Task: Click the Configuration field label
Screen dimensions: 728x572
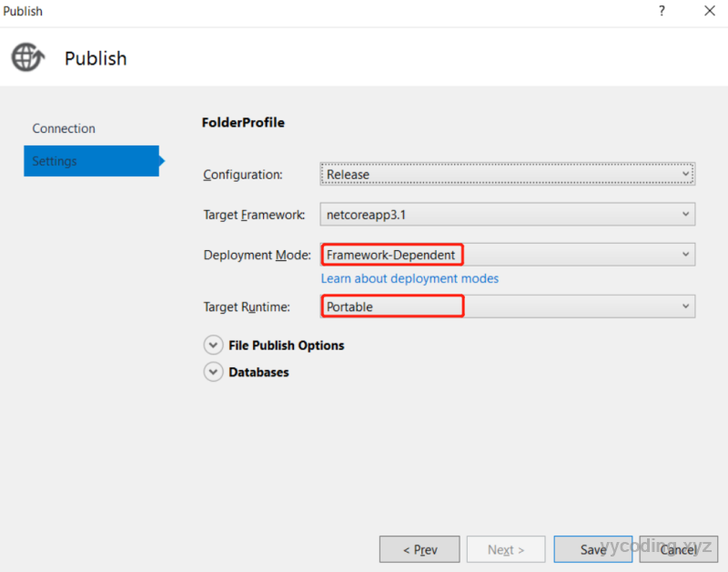Action: click(243, 175)
